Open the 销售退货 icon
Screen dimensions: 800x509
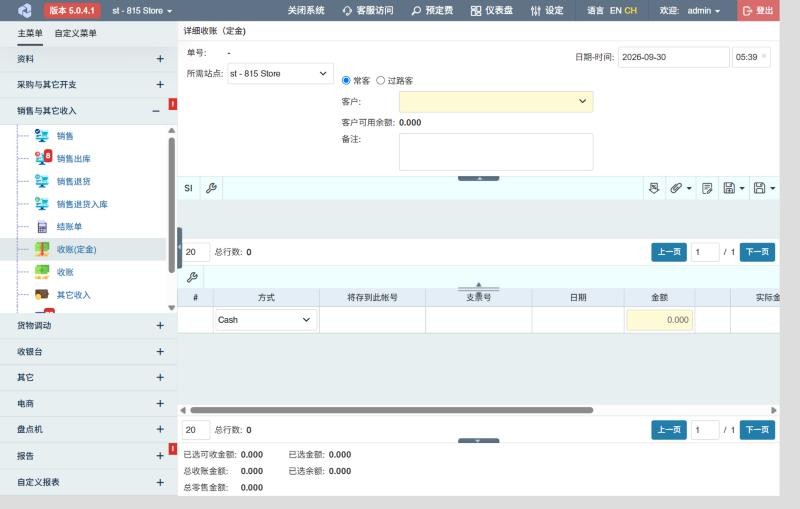point(41,181)
